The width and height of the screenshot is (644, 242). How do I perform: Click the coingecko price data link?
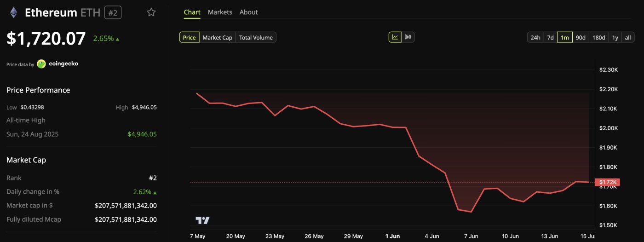tap(63, 64)
